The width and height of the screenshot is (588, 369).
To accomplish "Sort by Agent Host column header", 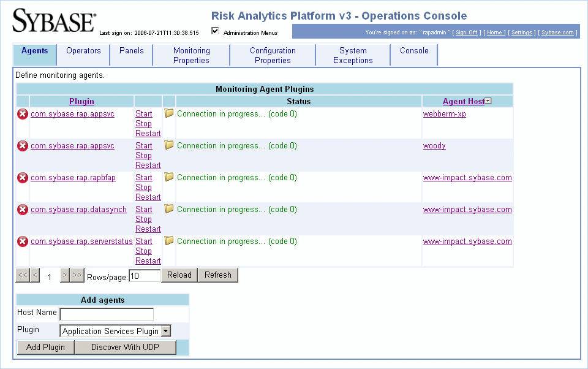I will [x=464, y=101].
